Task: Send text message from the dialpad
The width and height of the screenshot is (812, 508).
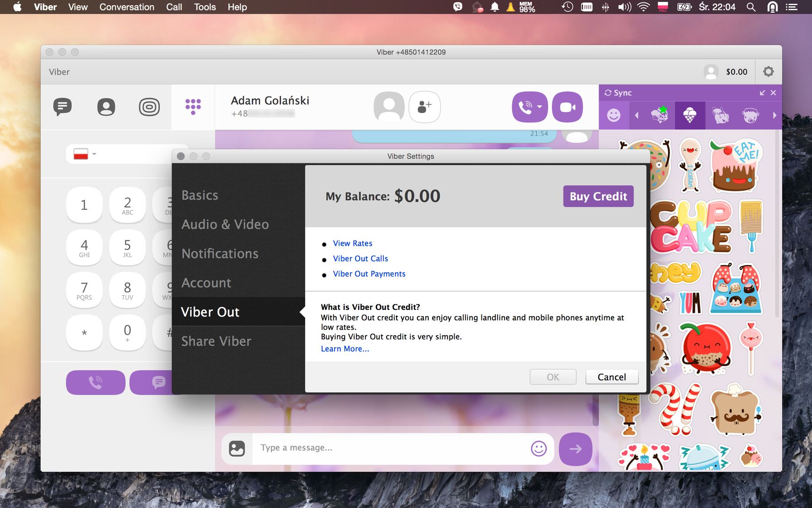Action: point(151,382)
